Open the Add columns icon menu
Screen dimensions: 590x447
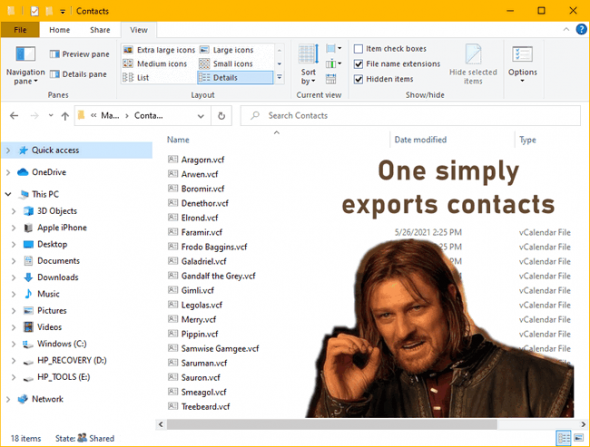click(333, 64)
